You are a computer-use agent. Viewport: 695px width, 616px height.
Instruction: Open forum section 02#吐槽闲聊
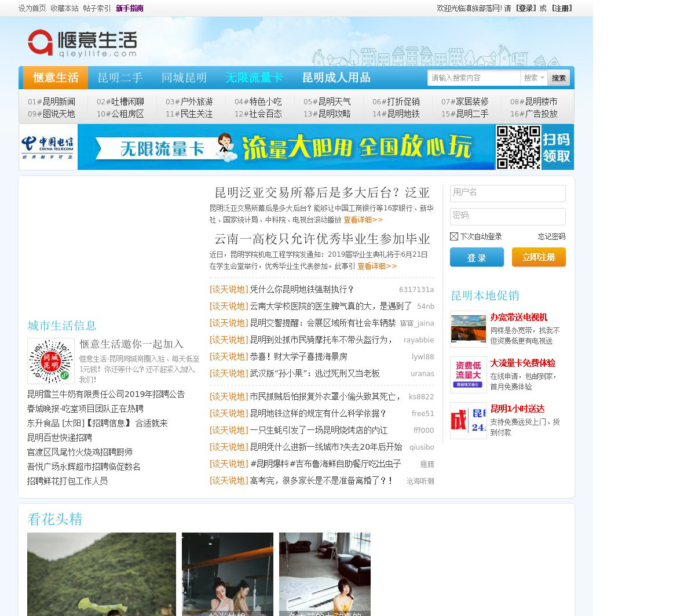120,101
